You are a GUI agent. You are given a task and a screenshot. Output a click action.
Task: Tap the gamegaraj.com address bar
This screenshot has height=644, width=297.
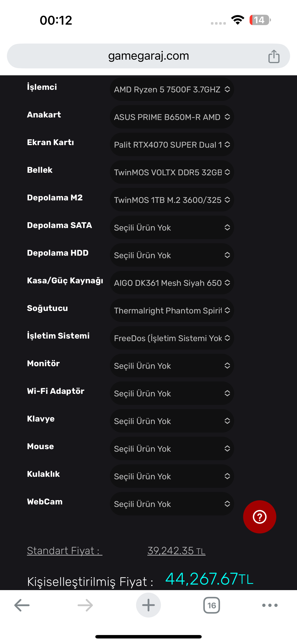pos(148,56)
